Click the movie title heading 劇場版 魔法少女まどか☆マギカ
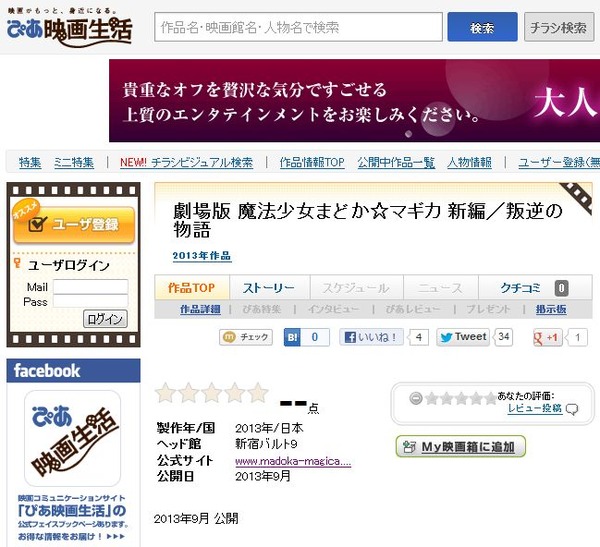600x547 pixels. click(368, 220)
